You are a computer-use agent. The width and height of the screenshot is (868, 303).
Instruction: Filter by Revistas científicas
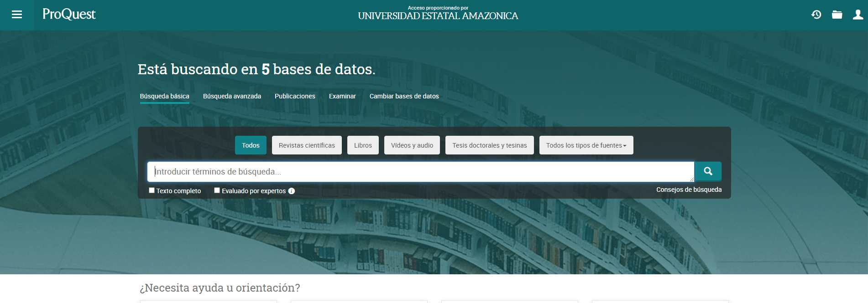pos(307,145)
